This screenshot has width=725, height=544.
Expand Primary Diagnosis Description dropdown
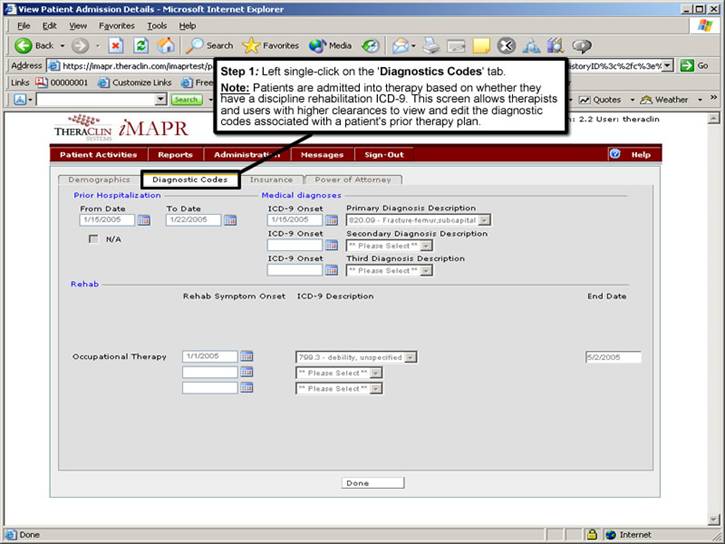click(484, 220)
